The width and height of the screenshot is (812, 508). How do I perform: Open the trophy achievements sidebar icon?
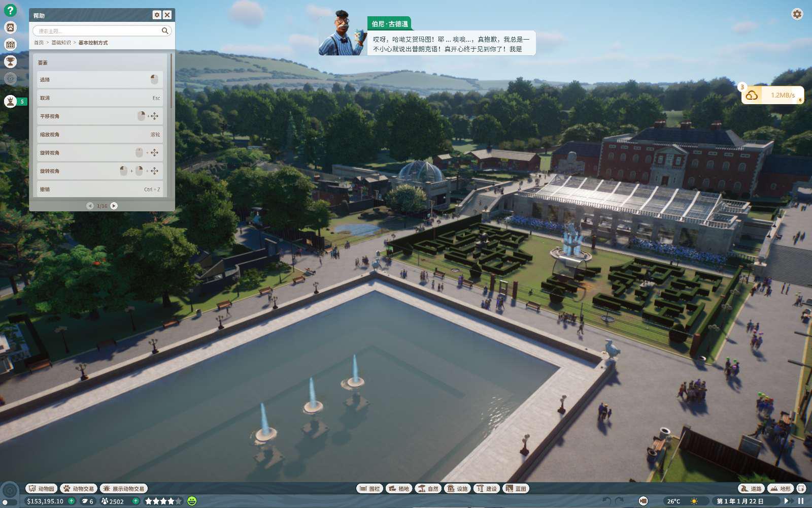pyautogui.click(x=10, y=61)
